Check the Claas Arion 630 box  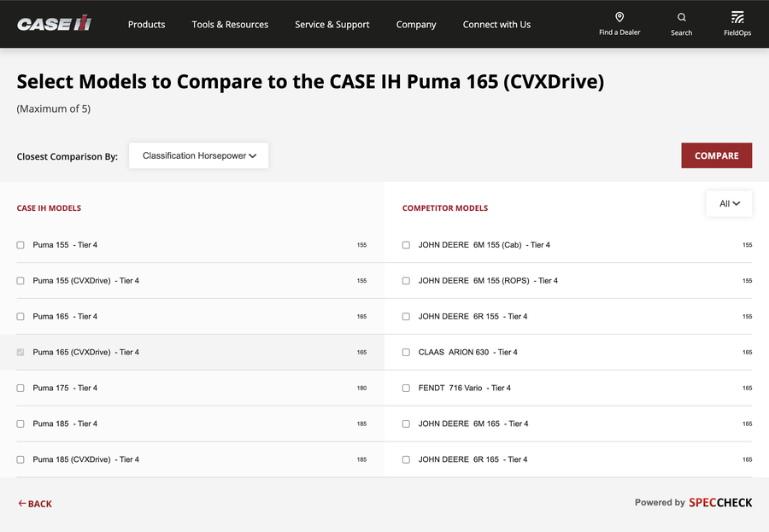406,352
